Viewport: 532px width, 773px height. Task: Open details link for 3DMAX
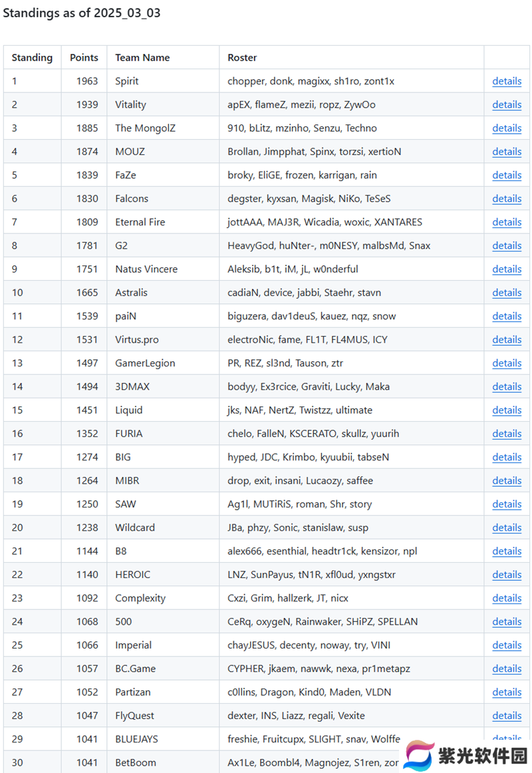506,386
